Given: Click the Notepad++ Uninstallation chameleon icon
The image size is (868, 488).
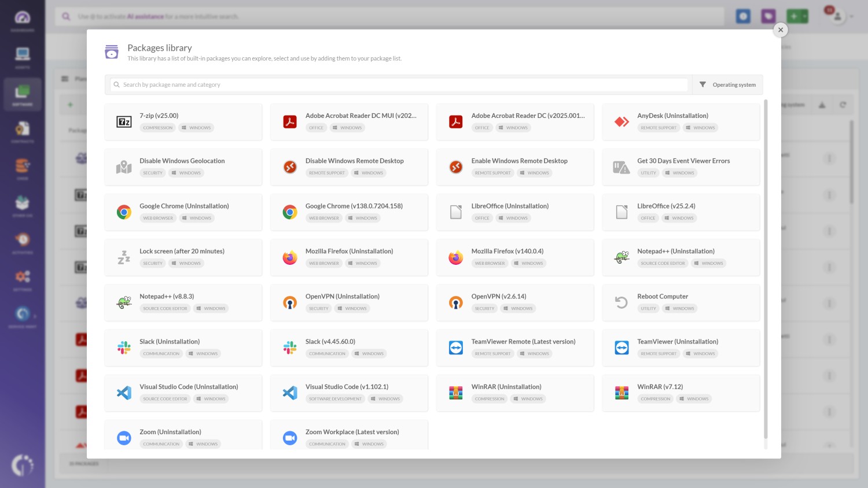Looking at the screenshot, I should click(621, 257).
